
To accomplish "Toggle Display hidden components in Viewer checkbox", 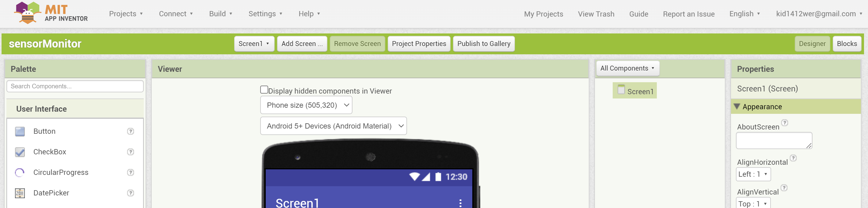I will (264, 90).
